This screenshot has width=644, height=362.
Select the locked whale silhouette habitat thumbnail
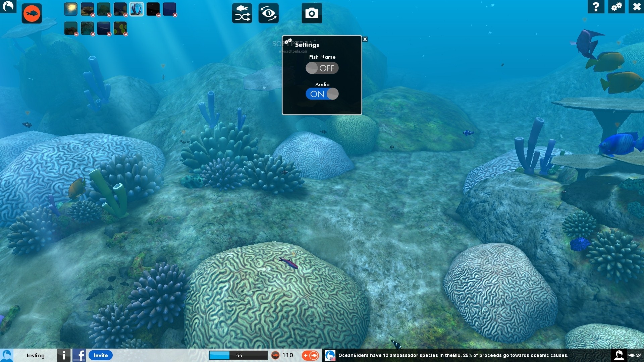pyautogui.click(x=104, y=28)
